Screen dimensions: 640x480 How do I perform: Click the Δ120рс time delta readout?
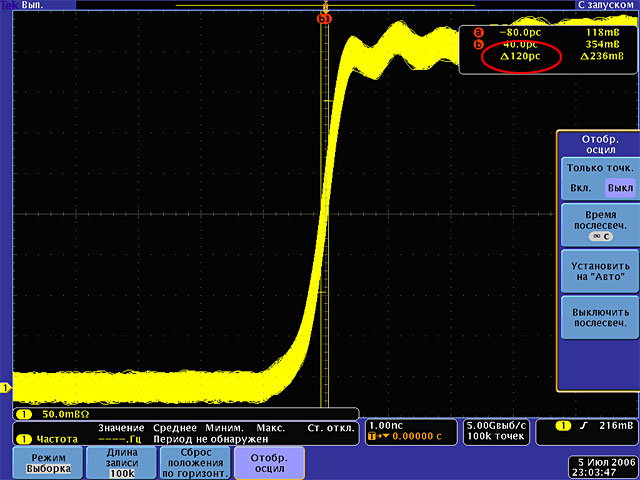520,56
